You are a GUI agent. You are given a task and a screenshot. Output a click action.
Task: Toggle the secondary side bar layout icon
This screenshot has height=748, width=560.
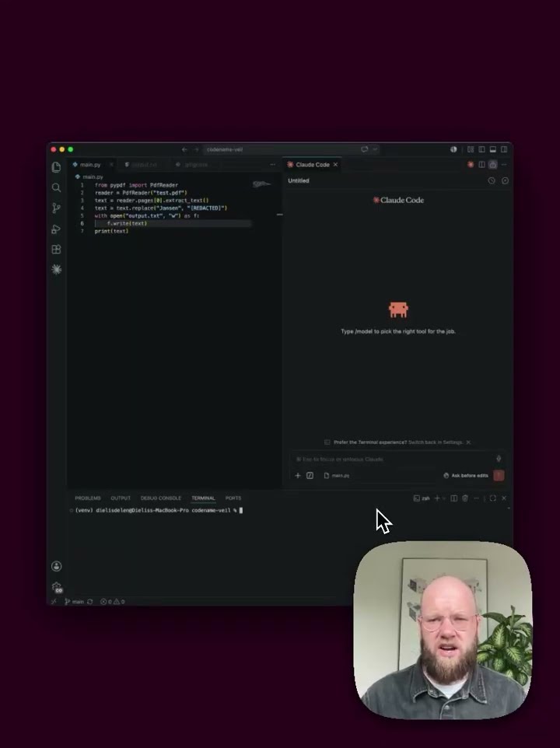tap(504, 149)
